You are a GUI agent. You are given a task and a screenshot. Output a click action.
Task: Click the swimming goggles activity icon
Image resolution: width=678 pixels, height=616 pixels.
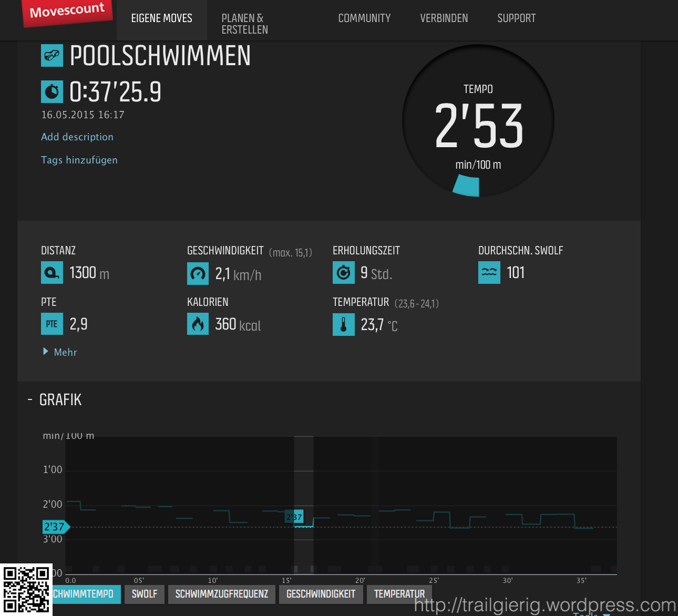tap(52, 56)
